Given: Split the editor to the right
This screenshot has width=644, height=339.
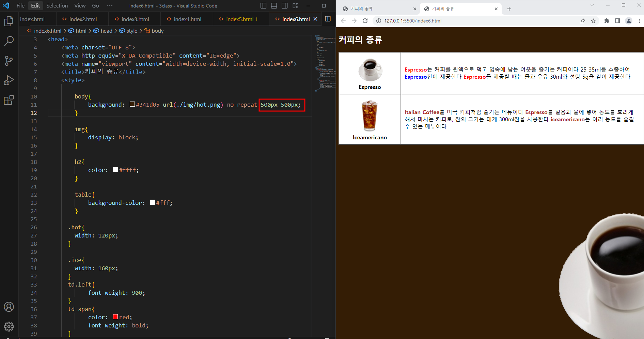Looking at the screenshot, I should coord(328,19).
